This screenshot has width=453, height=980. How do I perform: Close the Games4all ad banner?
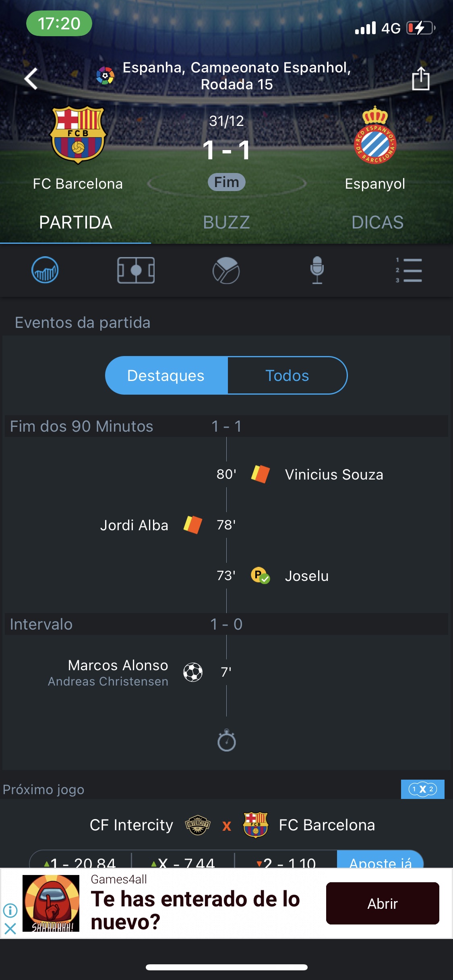10,929
